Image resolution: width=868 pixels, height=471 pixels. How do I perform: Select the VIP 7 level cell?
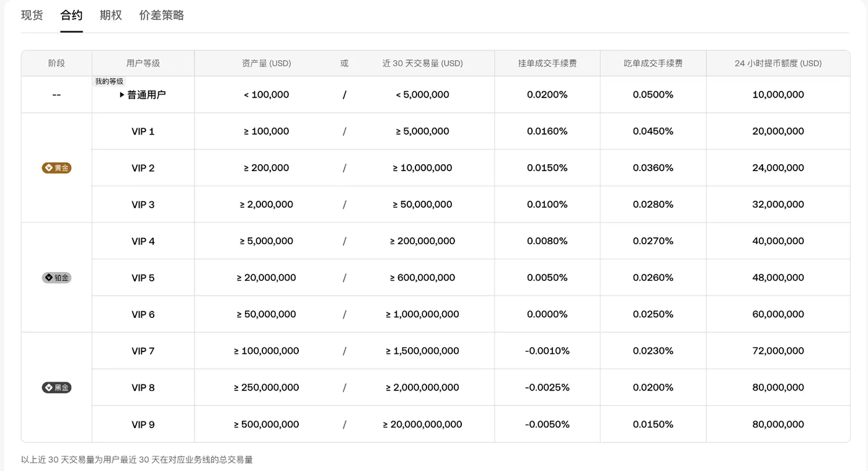143,351
